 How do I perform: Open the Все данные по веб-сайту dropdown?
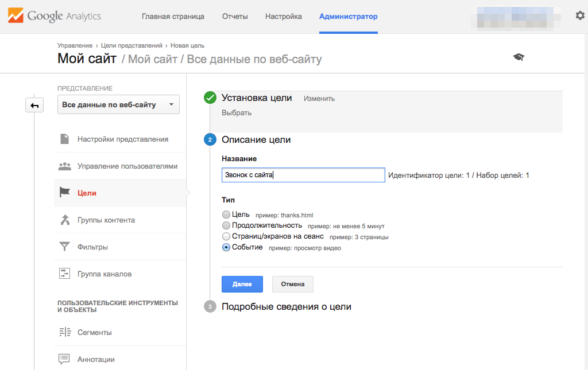point(118,104)
